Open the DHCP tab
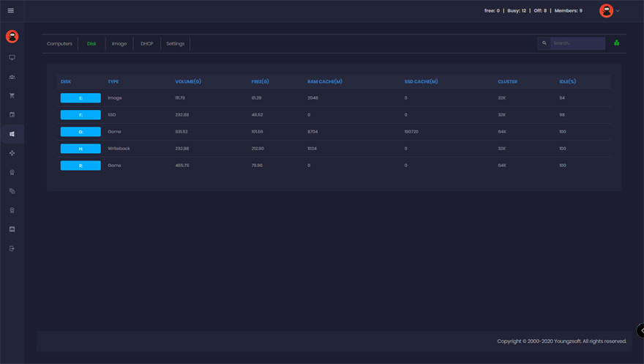644x364 pixels. click(x=146, y=44)
